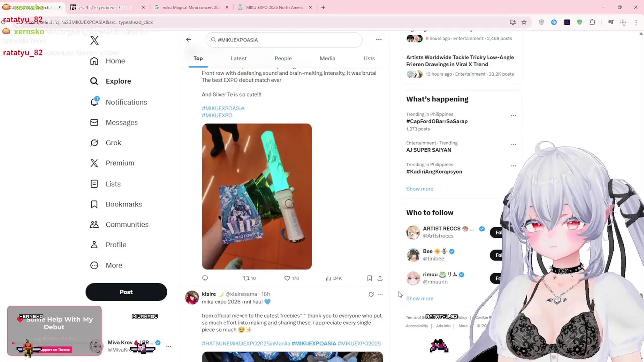Open search options three-dot menu
The height and width of the screenshot is (362, 644).
[379, 40]
